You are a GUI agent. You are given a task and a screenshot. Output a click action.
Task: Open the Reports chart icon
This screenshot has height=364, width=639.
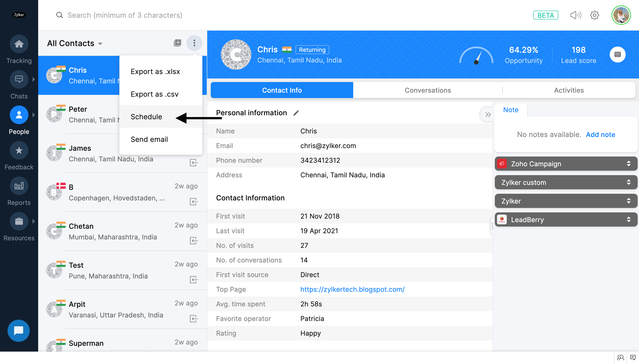[x=19, y=186]
